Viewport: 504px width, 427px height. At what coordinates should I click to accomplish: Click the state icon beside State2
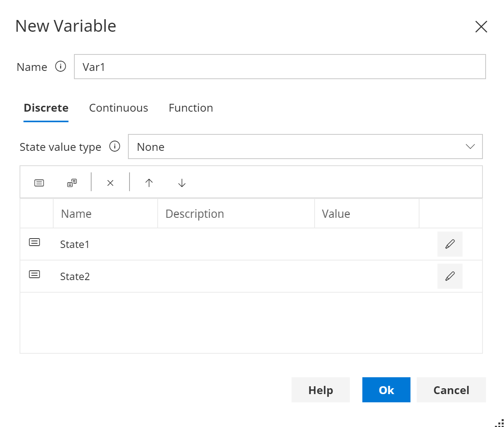34,274
